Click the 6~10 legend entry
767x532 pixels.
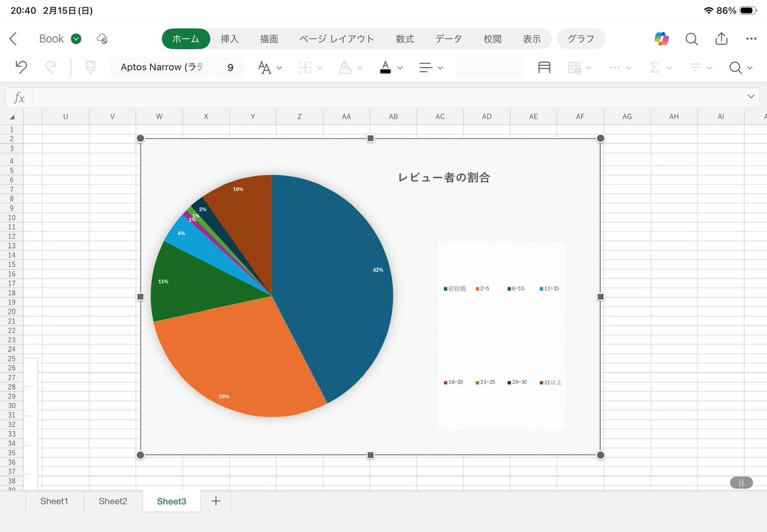pyautogui.click(x=516, y=289)
